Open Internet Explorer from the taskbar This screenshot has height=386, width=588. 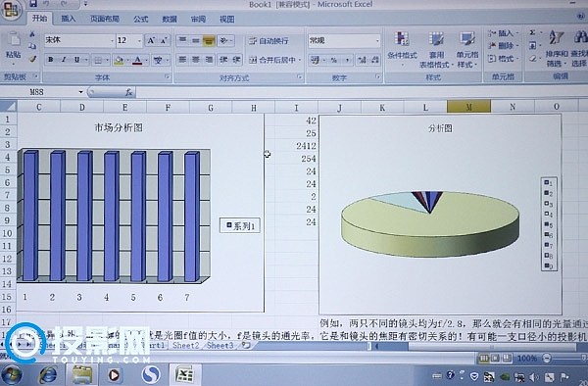pyautogui.click(x=48, y=375)
